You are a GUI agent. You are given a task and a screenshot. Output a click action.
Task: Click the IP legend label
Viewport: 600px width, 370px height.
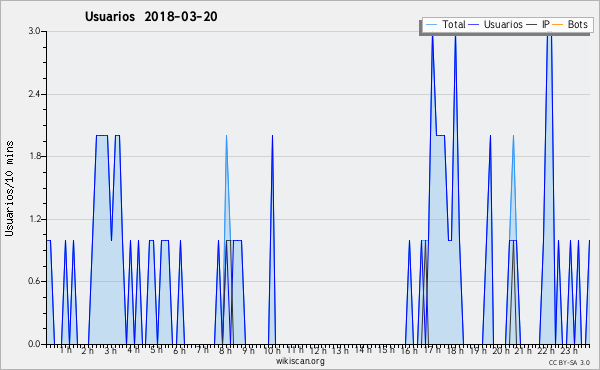[546, 24]
